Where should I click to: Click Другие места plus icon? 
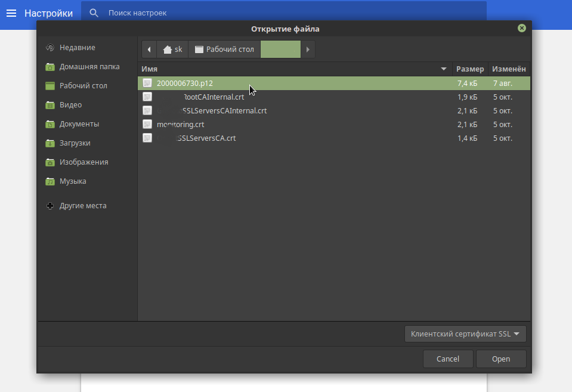point(50,206)
